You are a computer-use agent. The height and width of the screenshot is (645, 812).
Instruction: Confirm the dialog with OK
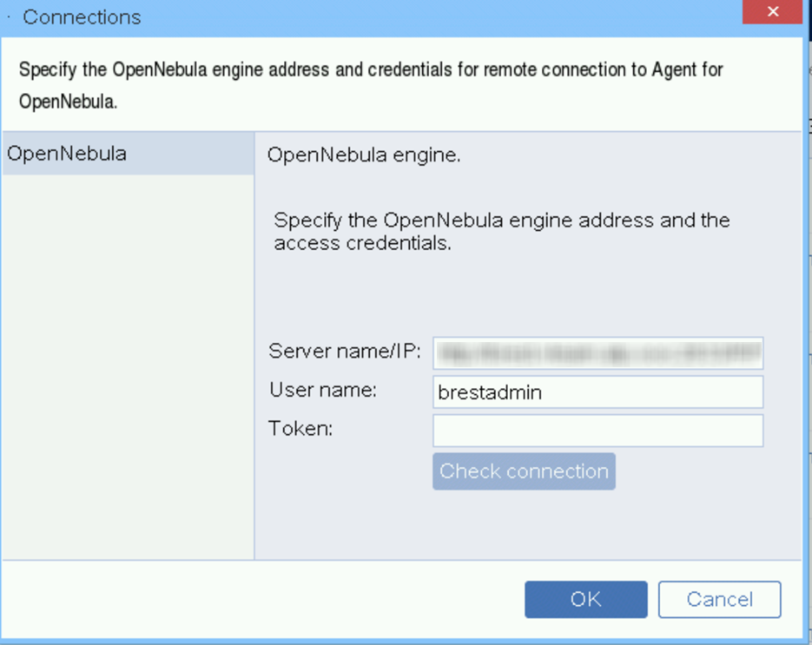pos(585,599)
